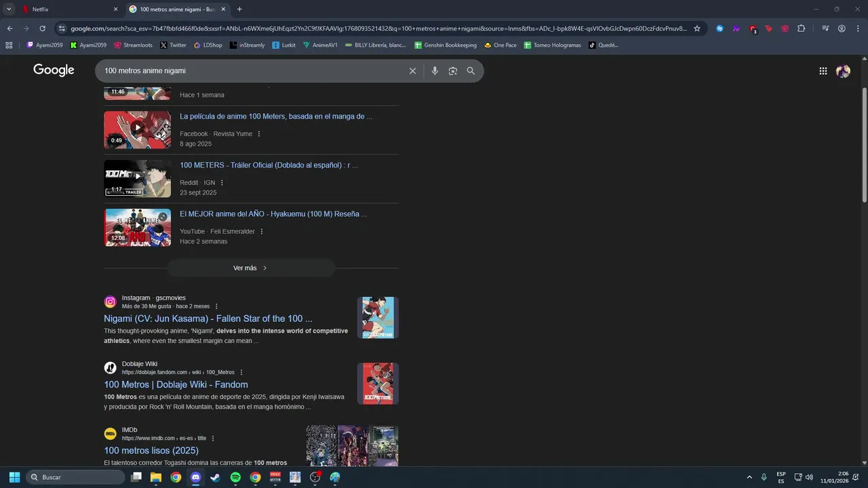Open Task View on the taskbar
Viewport: 868px width, 488px height.
pos(136,477)
